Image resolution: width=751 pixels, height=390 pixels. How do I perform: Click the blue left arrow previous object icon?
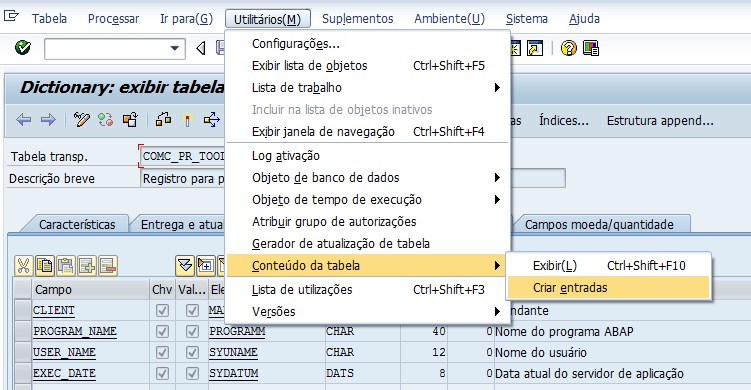click(x=23, y=120)
